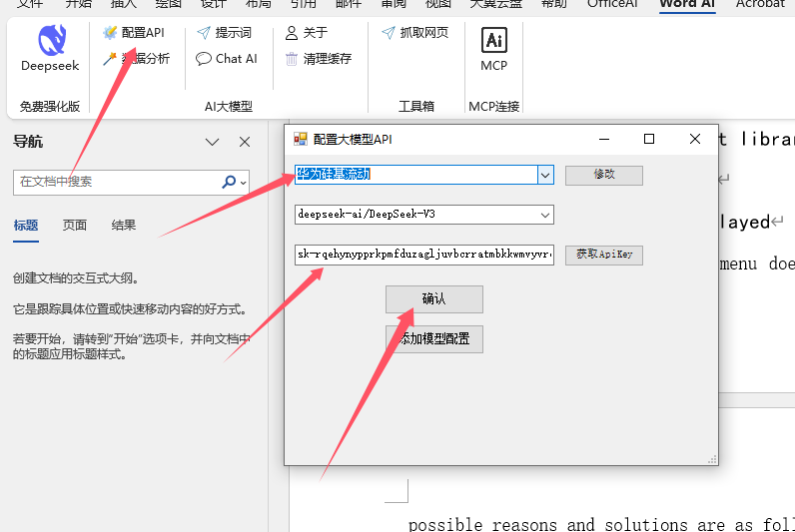Open the Word AI ribbon tab
The width and height of the screenshot is (795, 532).
687,4
